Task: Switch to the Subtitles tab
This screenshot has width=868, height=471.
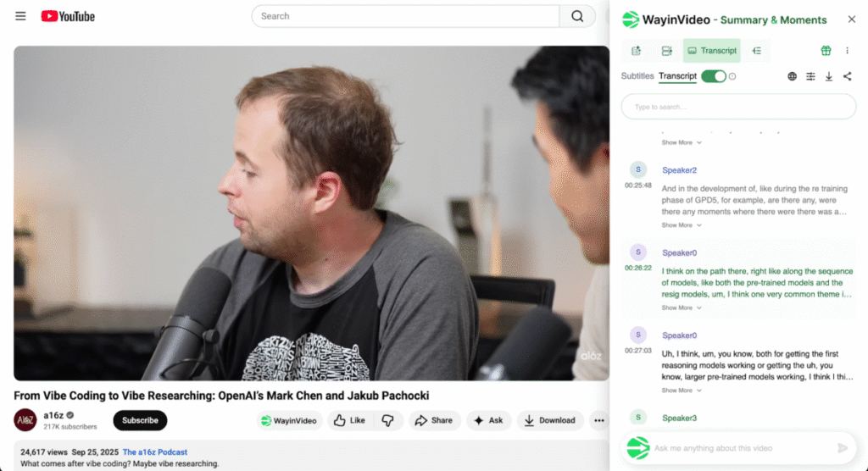Action: 637,76
